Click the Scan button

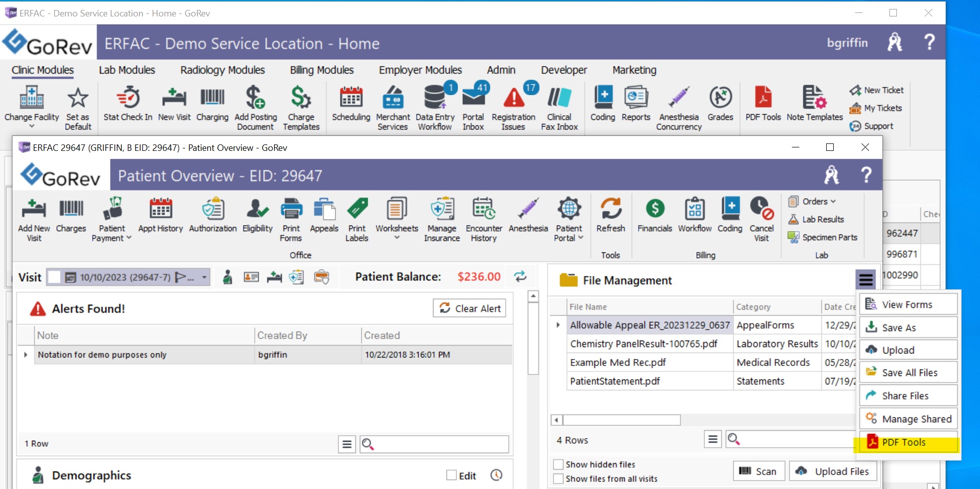[759, 471]
